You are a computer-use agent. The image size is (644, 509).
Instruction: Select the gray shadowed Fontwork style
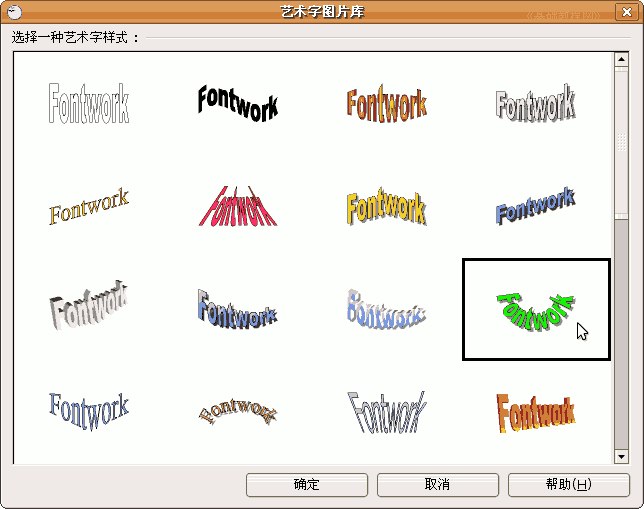pyautogui.click(x=535, y=103)
